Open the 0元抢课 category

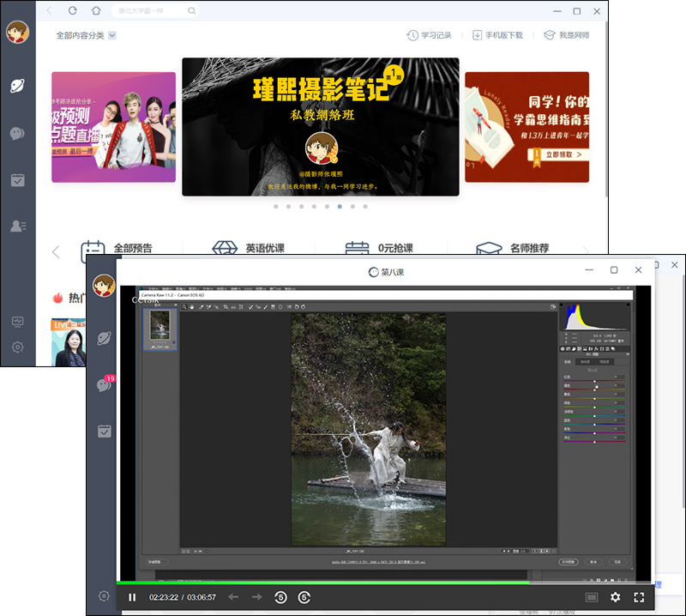pyautogui.click(x=379, y=248)
